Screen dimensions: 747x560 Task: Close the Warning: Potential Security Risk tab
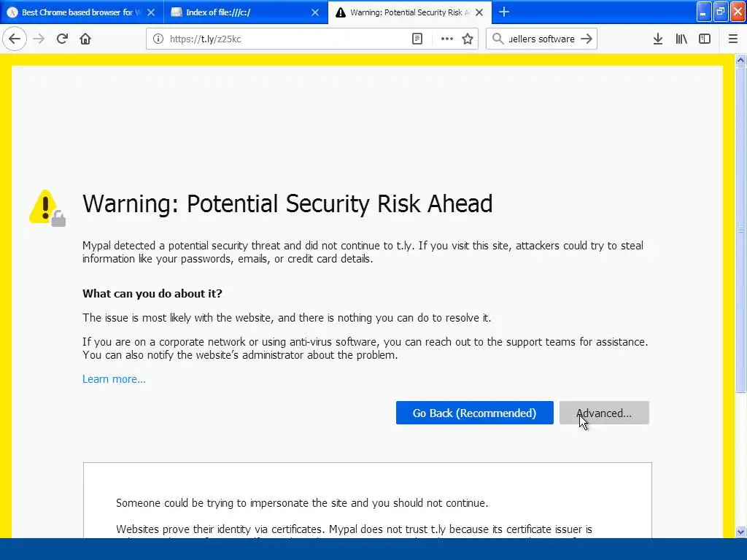tap(480, 12)
